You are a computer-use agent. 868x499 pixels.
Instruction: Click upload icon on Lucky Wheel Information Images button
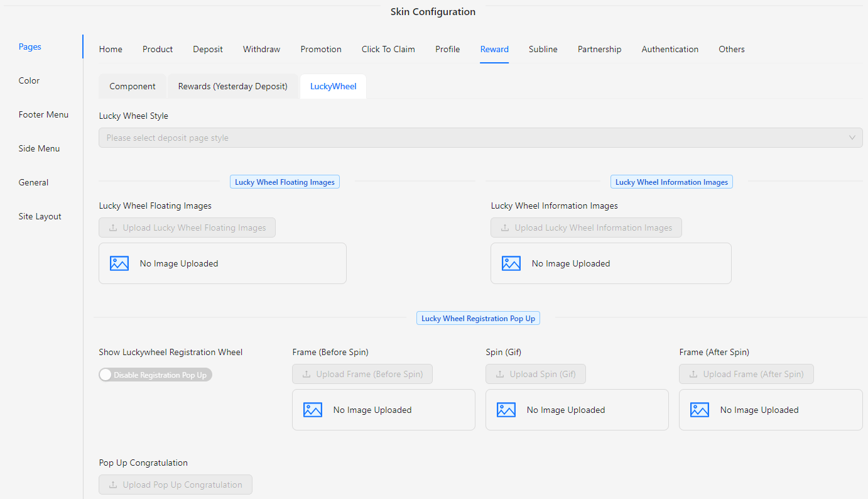505,228
